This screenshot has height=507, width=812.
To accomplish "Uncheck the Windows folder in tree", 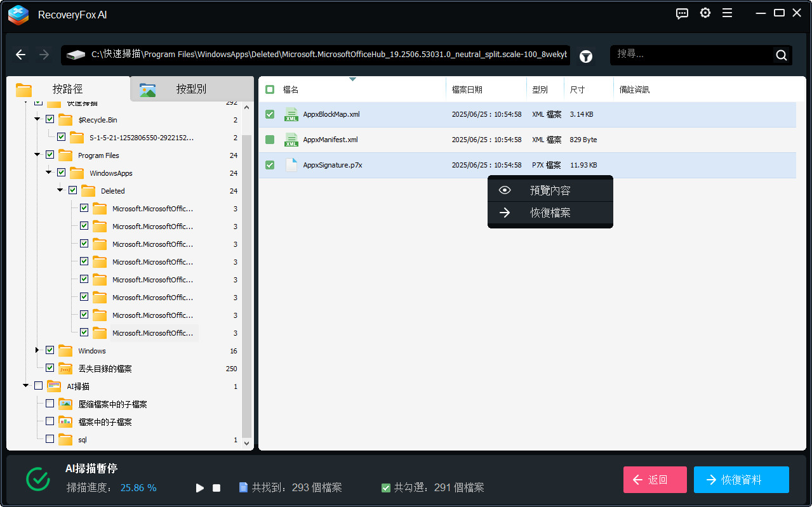I will click(49, 350).
